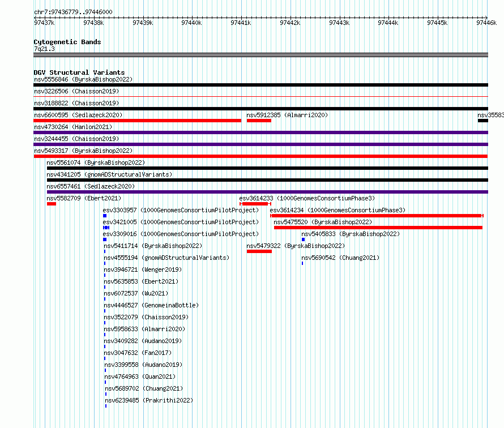The height and width of the screenshot is (428, 504).
Task: Click the blue glyph under esv3421005
Action: point(106,228)
